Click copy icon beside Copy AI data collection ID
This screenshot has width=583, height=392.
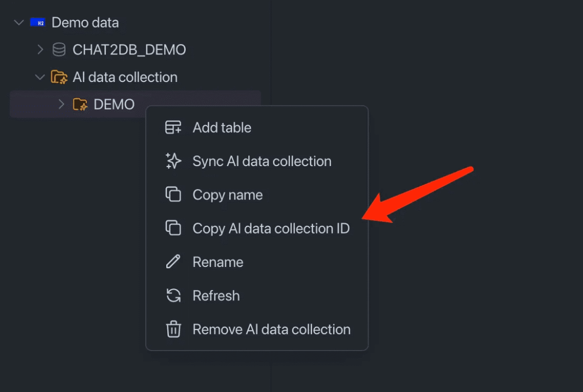(x=173, y=228)
